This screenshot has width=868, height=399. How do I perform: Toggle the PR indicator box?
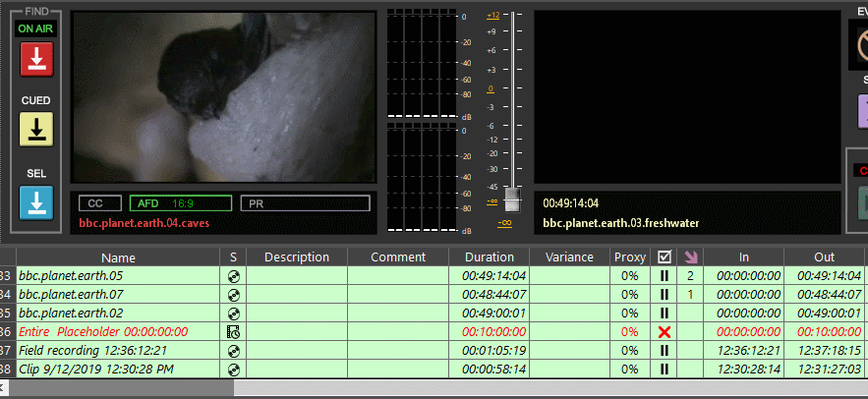pyautogui.click(x=305, y=203)
